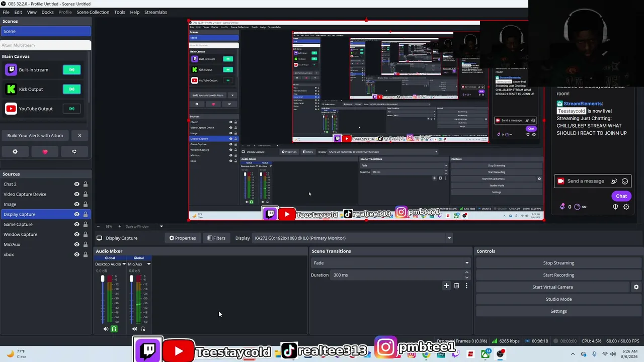Toggle YouTube Output stream

(71, 109)
